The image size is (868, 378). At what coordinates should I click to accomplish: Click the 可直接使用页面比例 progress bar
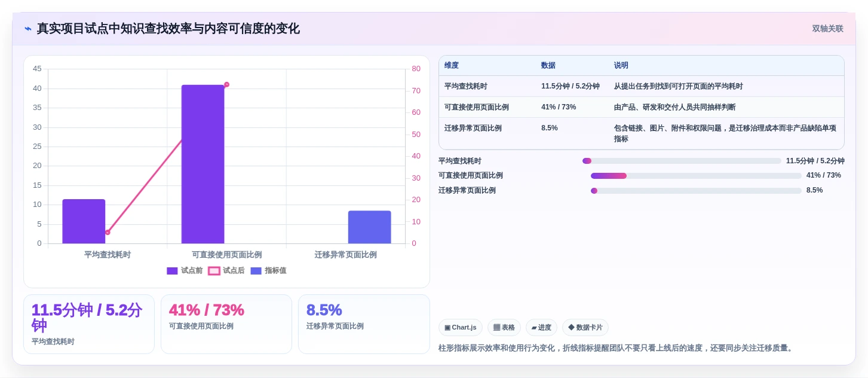[696, 176]
